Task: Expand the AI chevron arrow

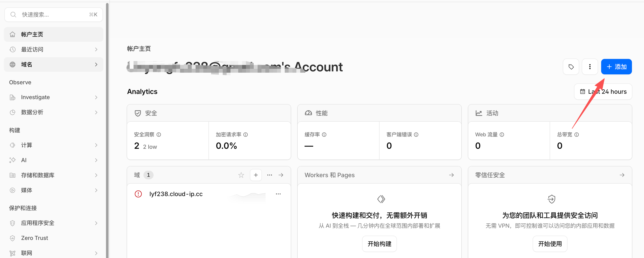Action: click(96, 160)
